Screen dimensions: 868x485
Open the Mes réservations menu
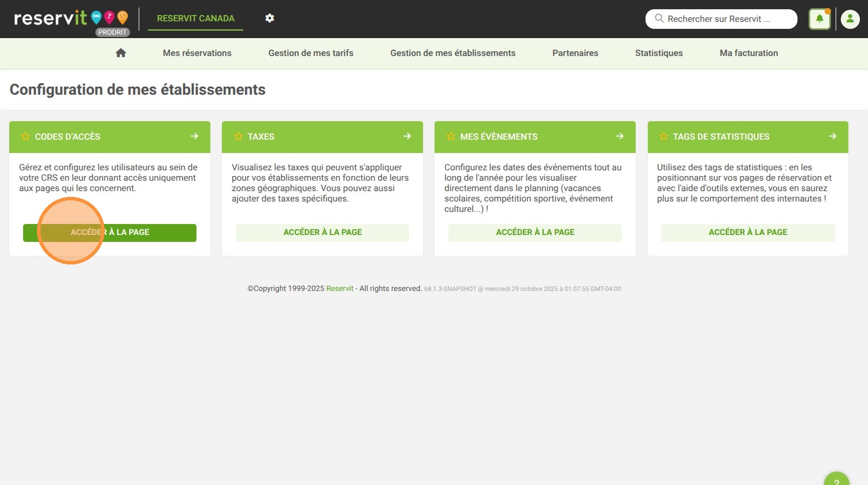click(x=197, y=53)
